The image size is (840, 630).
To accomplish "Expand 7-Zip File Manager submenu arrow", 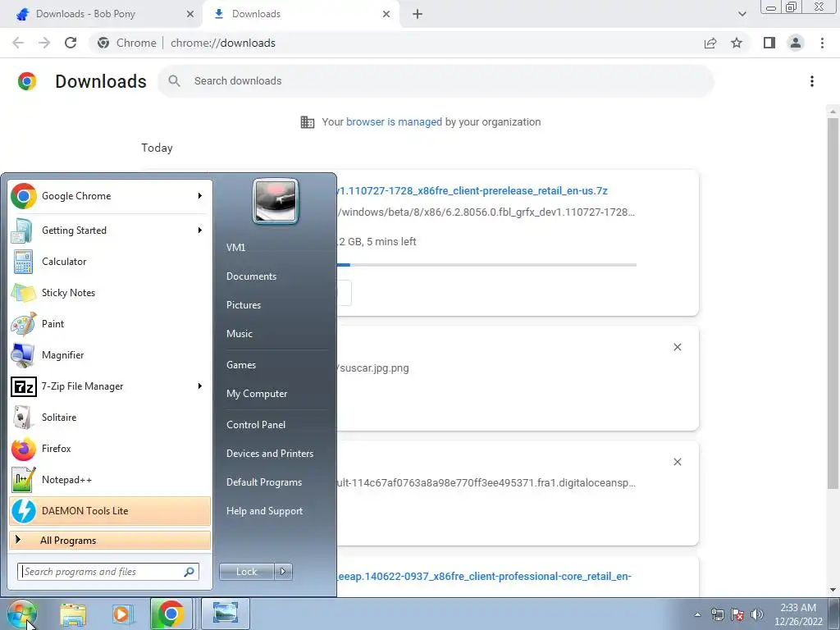I will click(x=200, y=386).
